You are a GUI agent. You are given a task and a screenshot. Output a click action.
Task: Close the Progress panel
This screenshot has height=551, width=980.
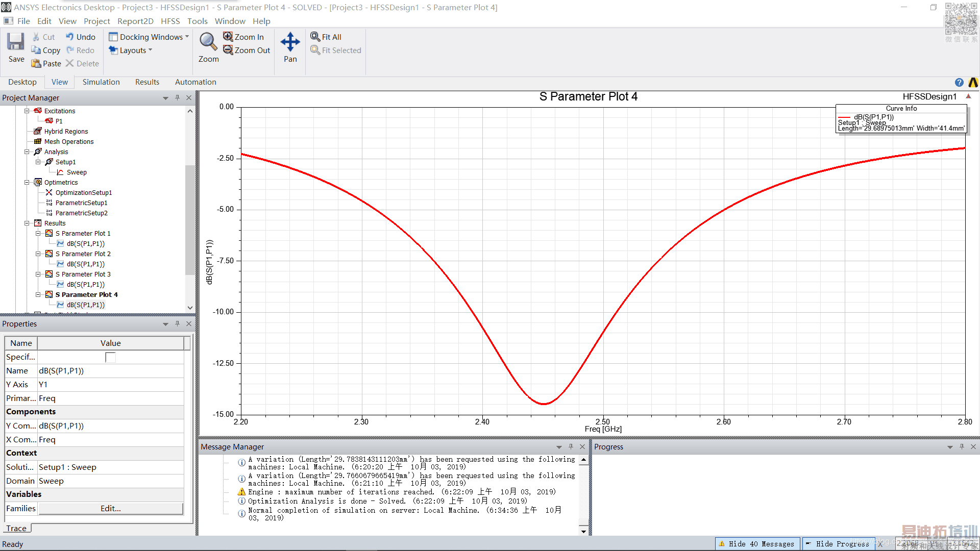click(973, 446)
